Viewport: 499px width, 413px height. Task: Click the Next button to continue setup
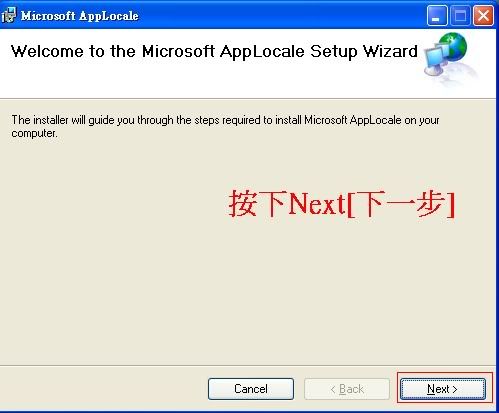443,389
